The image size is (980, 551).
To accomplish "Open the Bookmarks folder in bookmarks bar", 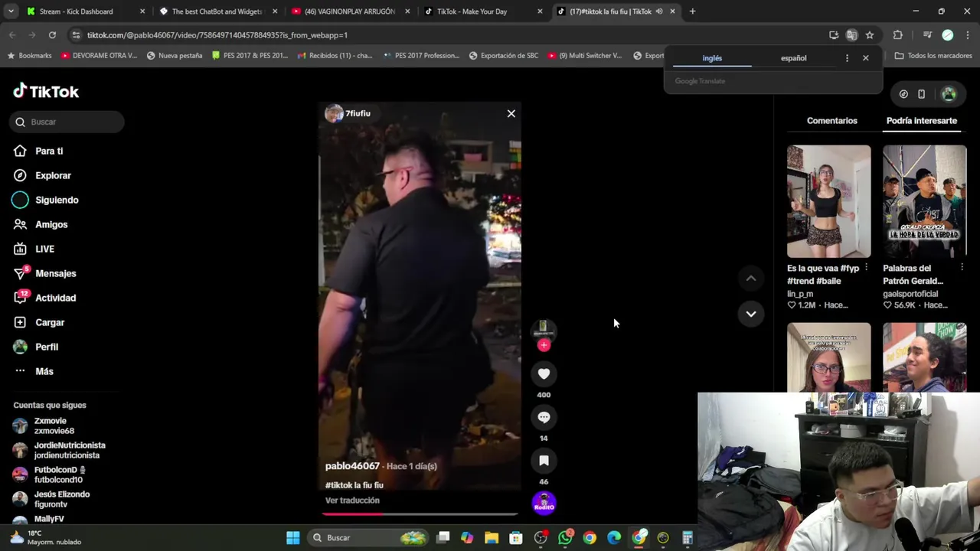I will pos(29,56).
